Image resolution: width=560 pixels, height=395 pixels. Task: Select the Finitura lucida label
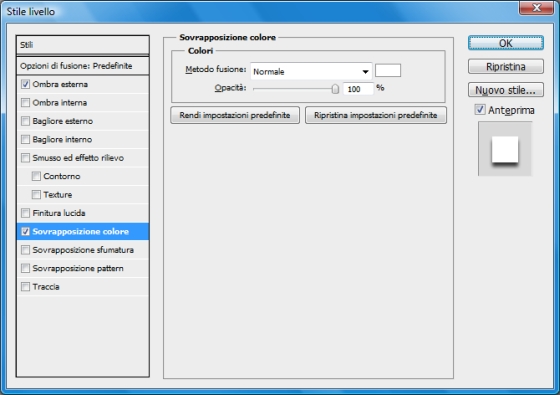tap(59, 213)
